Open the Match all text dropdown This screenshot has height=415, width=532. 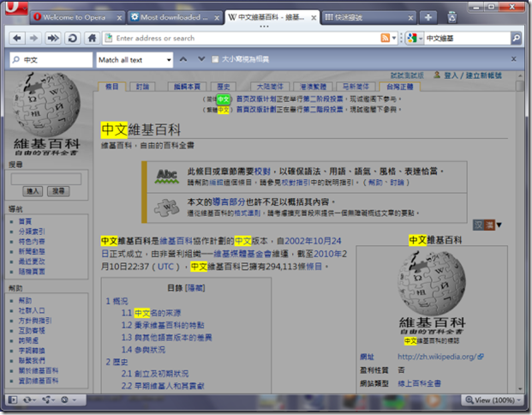(134, 60)
